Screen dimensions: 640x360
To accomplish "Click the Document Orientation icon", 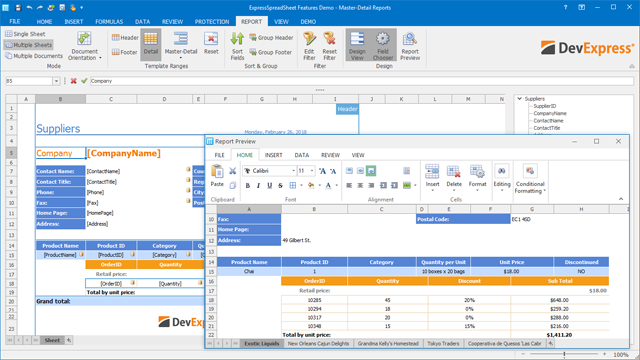I will [x=84, y=46].
